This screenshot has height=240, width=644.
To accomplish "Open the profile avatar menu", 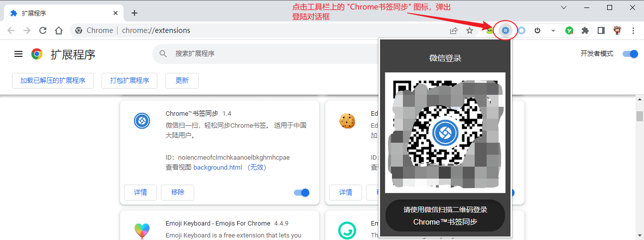I will pos(617,30).
